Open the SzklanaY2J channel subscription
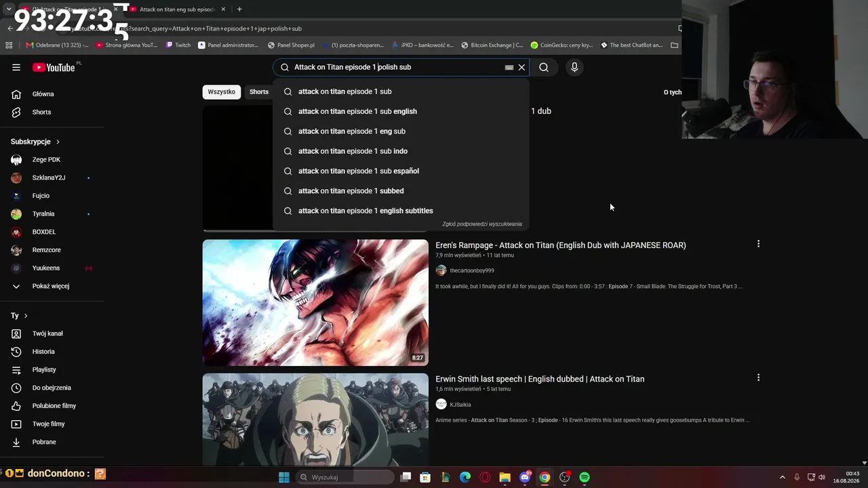This screenshot has width=868, height=488. click(x=52, y=178)
